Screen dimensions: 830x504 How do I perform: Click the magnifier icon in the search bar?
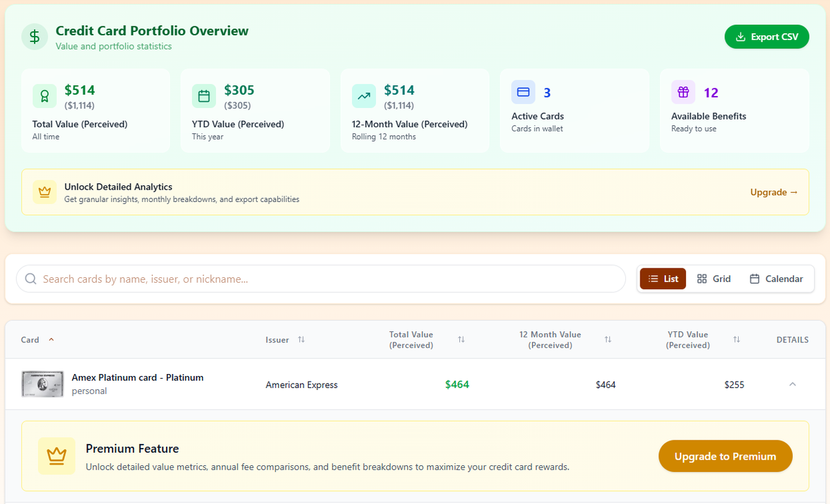[30, 278]
